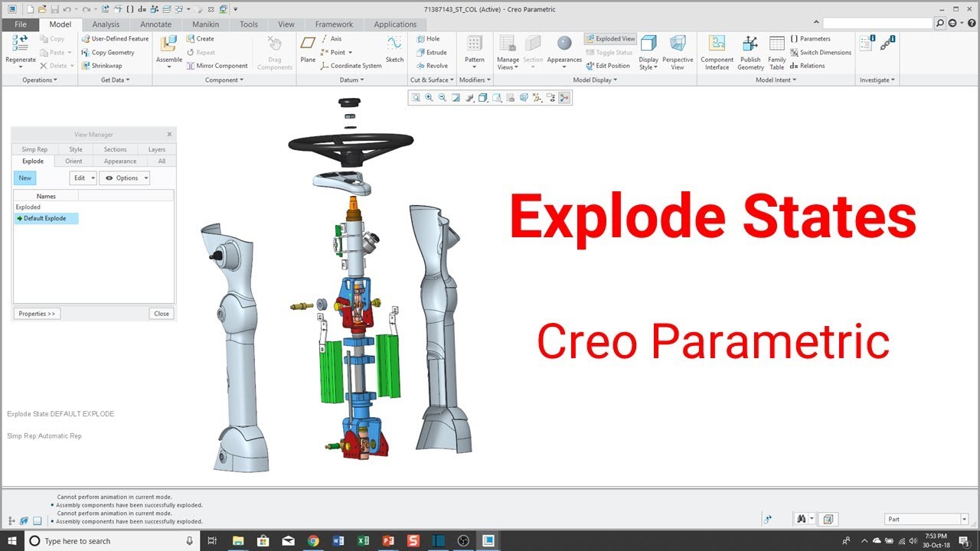Toggle the last graphics toolbar icon
Screen dimensions: 980x551
coord(564,98)
